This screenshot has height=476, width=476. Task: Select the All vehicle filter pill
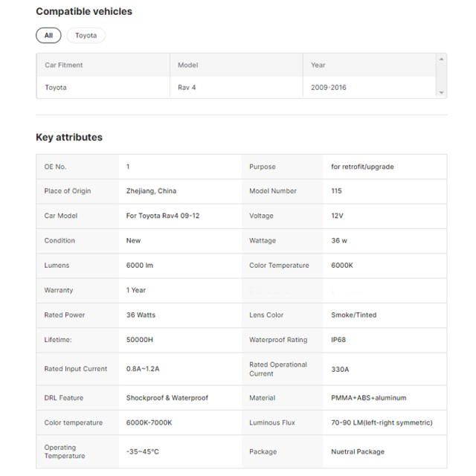(48, 35)
